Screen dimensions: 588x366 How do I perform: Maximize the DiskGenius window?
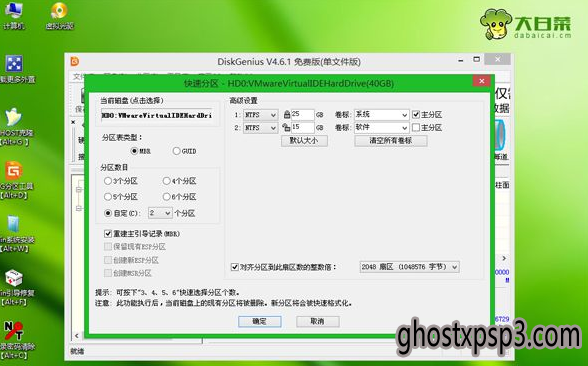(476, 59)
